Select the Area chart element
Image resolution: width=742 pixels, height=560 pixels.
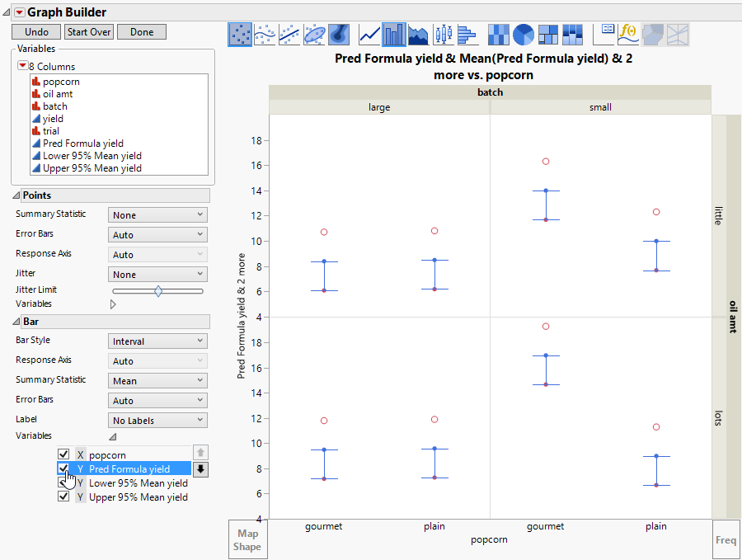(x=419, y=34)
